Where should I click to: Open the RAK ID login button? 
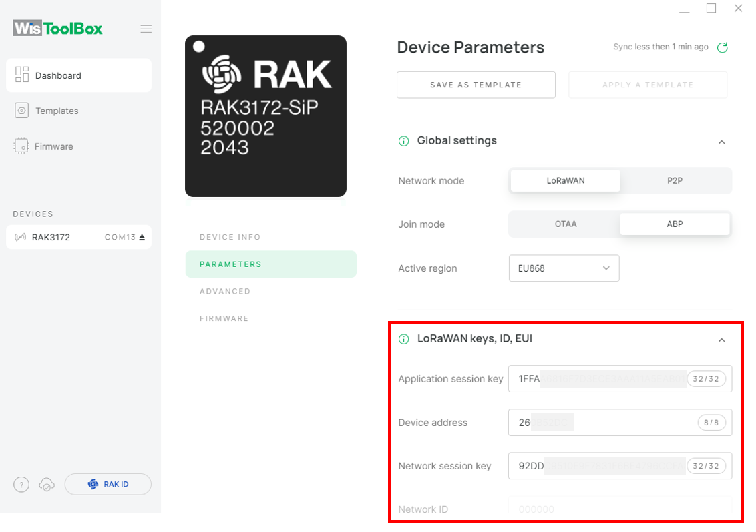108,485
